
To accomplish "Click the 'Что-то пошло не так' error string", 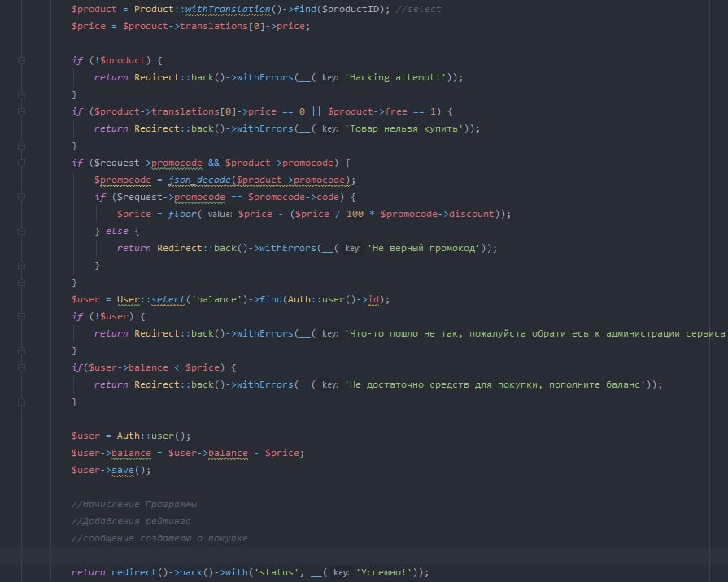I will click(x=535, y=334).
